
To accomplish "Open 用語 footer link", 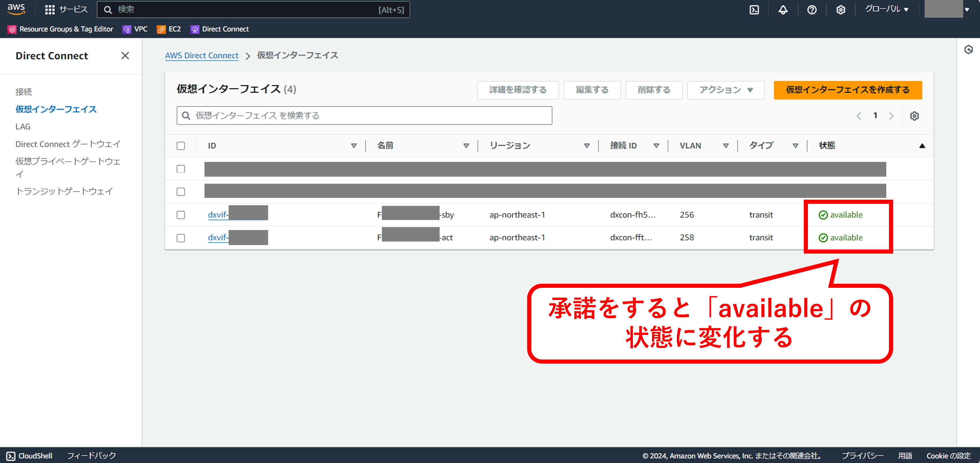I will click(905, 456).
